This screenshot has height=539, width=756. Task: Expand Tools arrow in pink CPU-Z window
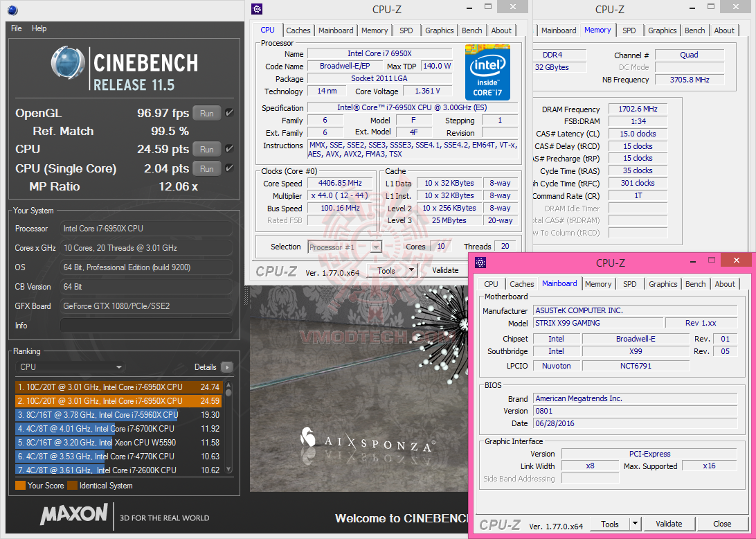635,524
